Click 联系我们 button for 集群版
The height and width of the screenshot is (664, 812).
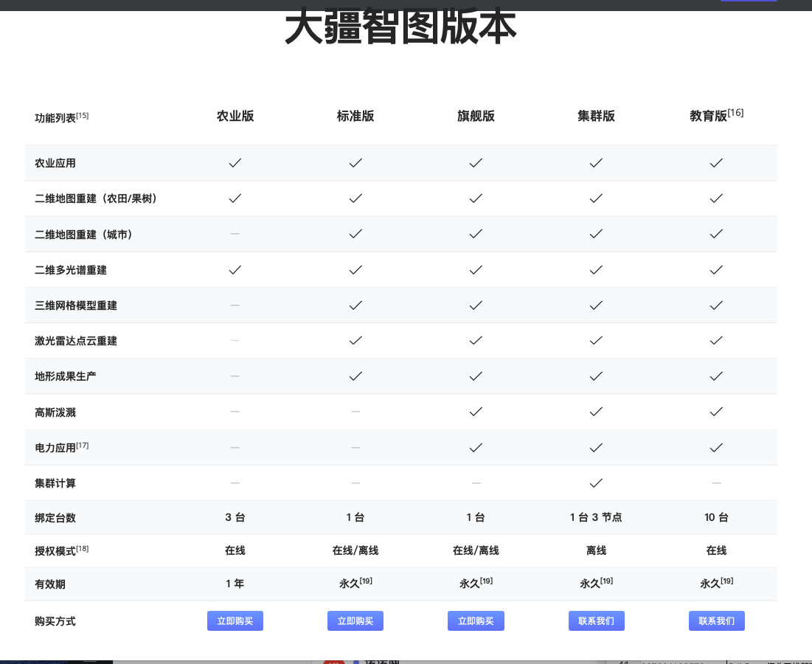coord(596,621)
